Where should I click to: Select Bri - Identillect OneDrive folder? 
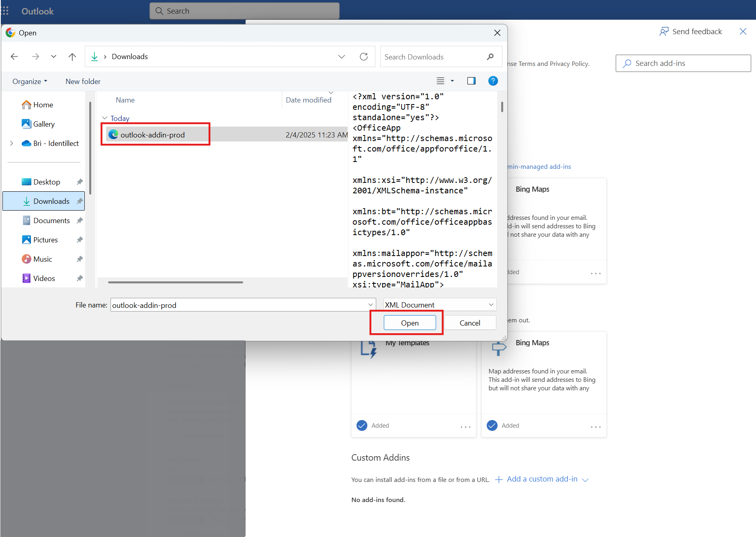pos(51,143)
